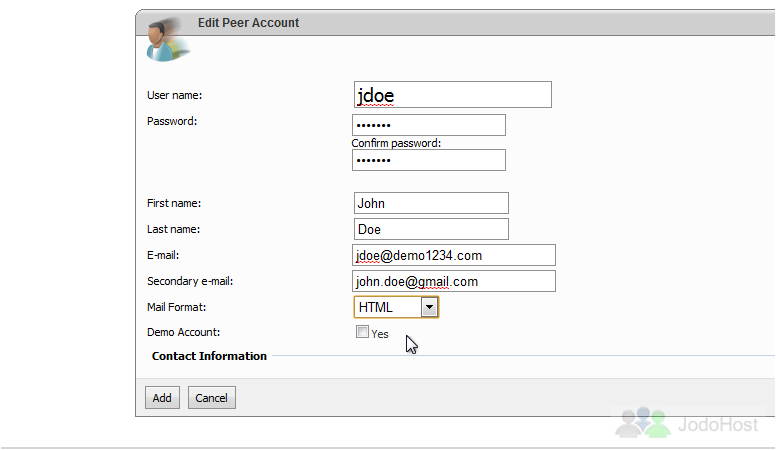Click into the Password field

(x=429, y=125)
